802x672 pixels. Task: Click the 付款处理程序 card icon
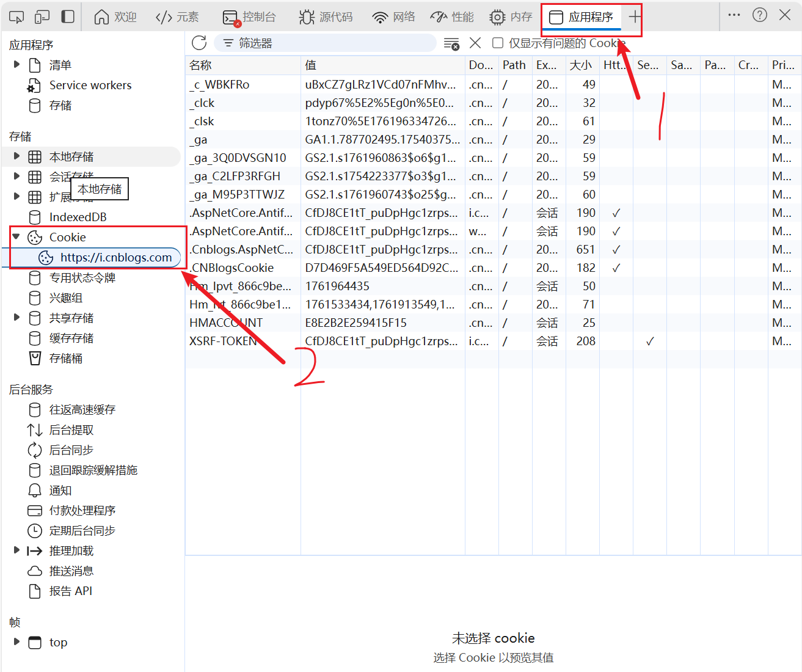tap(35, 511)
